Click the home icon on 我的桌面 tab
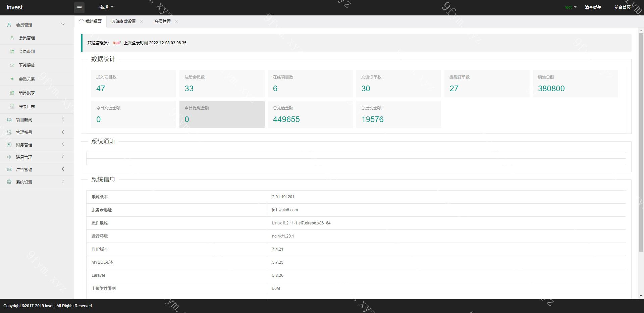This screenshot has height=313, width=644. coord(82,21)
